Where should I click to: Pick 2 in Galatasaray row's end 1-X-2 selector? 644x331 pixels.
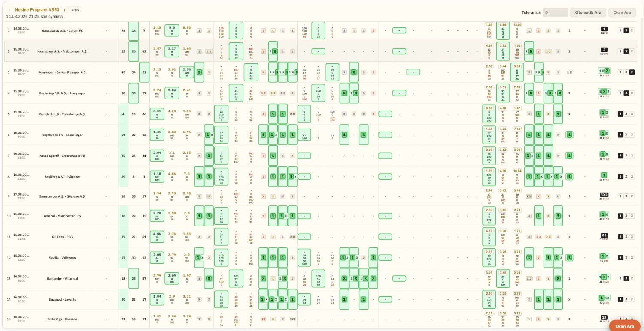[x=632, y=30]
